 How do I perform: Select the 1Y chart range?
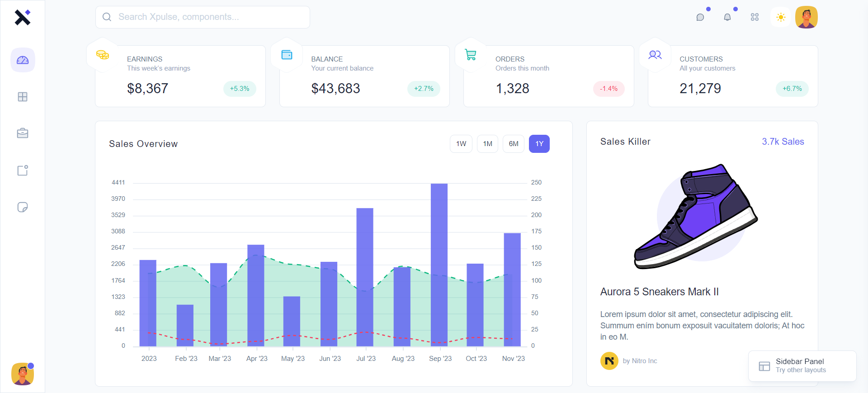point(539,144)
